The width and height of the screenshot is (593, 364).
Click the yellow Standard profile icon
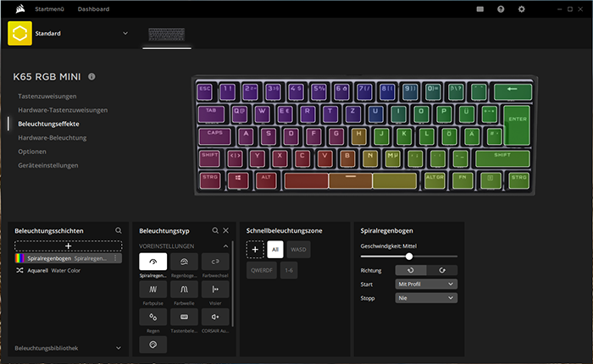19,33
